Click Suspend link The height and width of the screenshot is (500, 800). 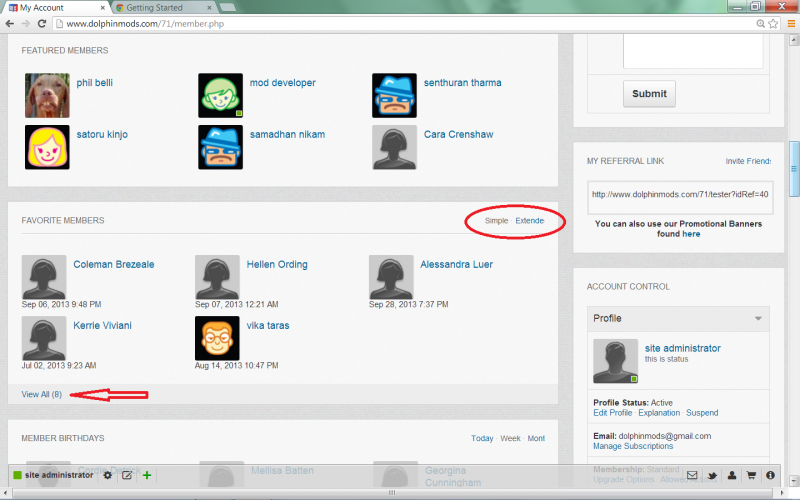point(702,413)
